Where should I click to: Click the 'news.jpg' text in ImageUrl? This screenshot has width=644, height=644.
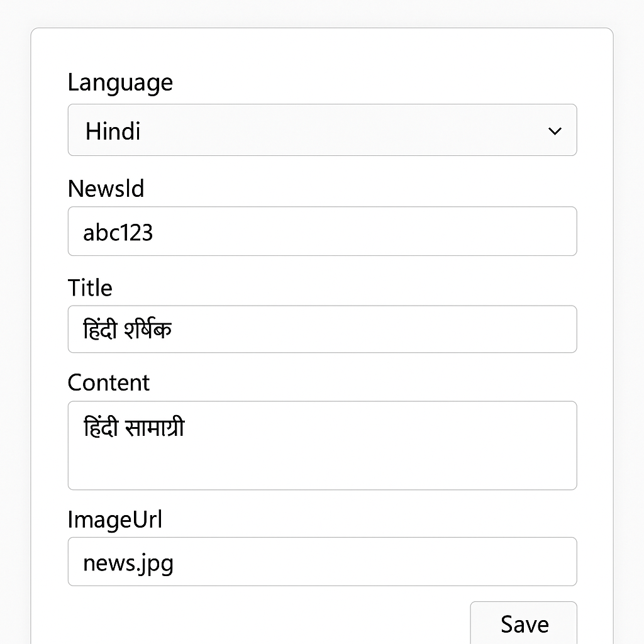[x=128, y=563]
